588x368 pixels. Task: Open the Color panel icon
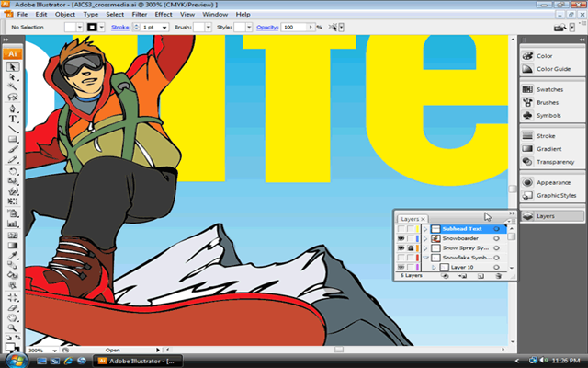tap(527, 56)
